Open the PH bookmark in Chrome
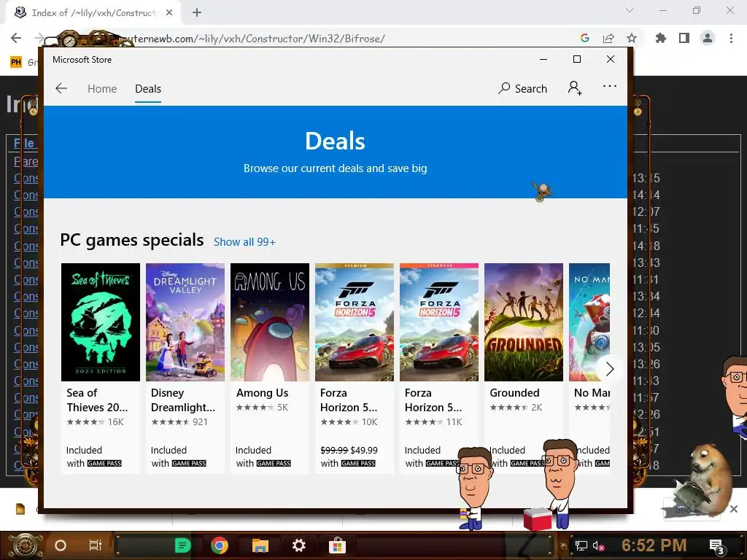 (x=16, y=62)
